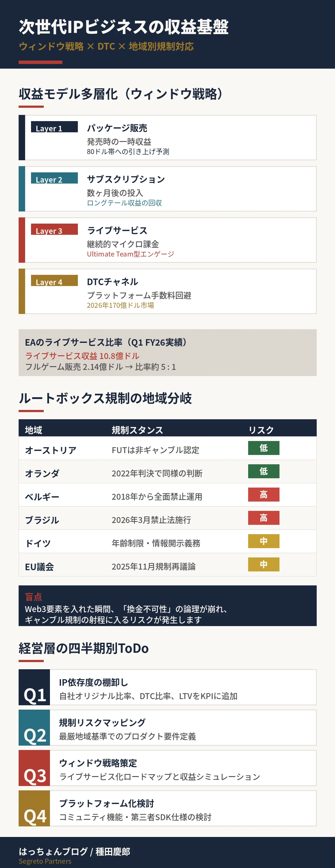This screenshot has width=335, height=868.
Task: Click the 低 risk badge for オーストリア
Action: 264,448
